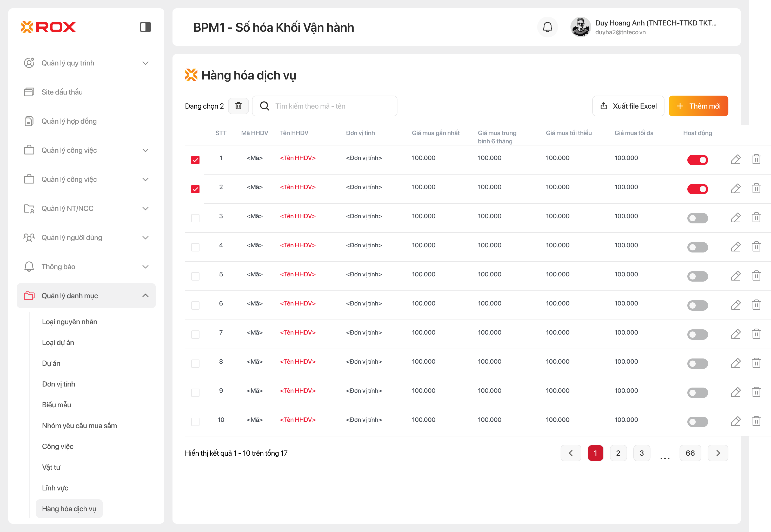
Task: Export with the Xuất file Excel button
Action: point(628,106)
